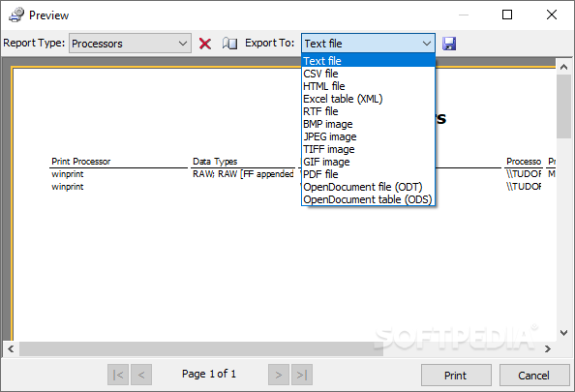This screenshot has height=392, width=575.
Task: Select Excel table (XML) option
Action: click(x=368, y=99)
